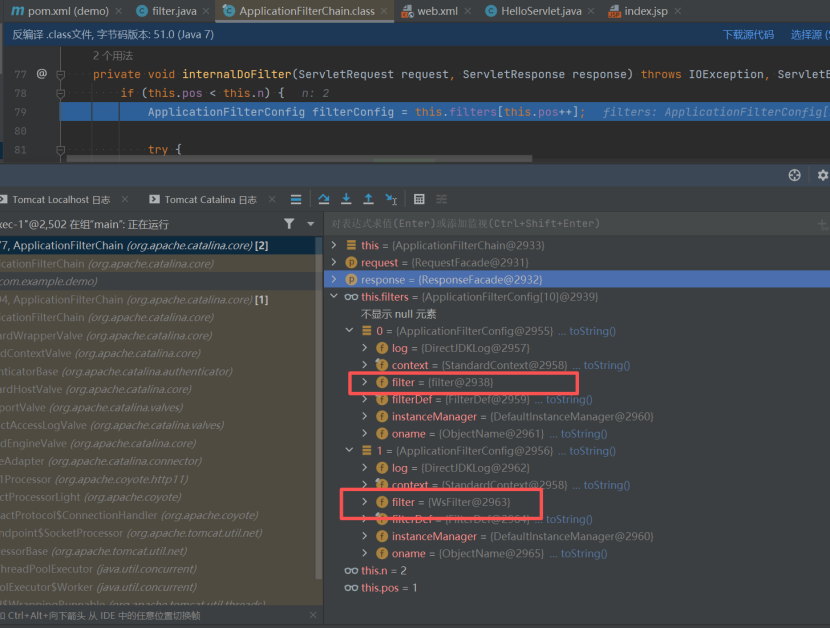Click the evaluate expression input field
The width and height of the screenshot is (830, 628).
pos(569,223)
